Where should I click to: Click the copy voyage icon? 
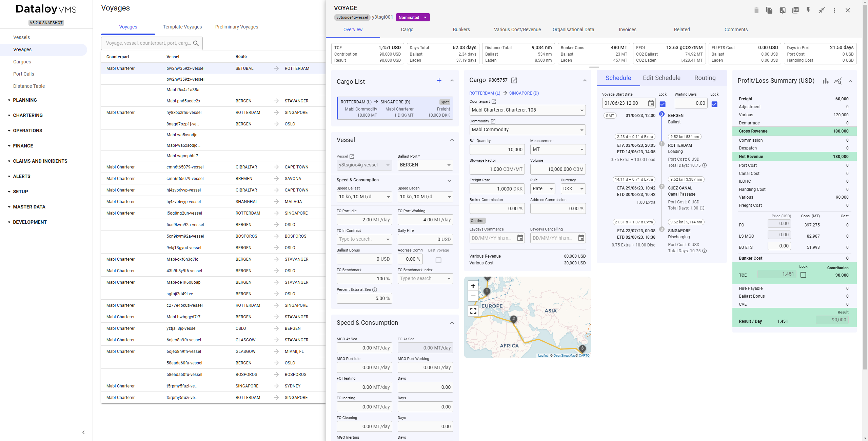coord(769,10)
